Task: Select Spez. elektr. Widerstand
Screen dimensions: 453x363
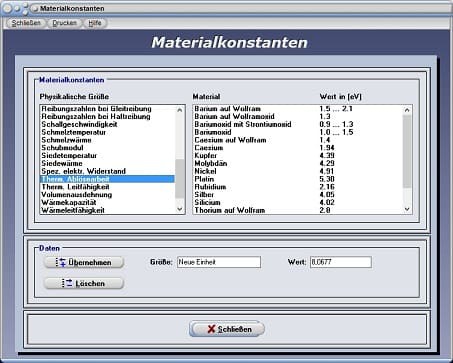Action: (107, 171)
